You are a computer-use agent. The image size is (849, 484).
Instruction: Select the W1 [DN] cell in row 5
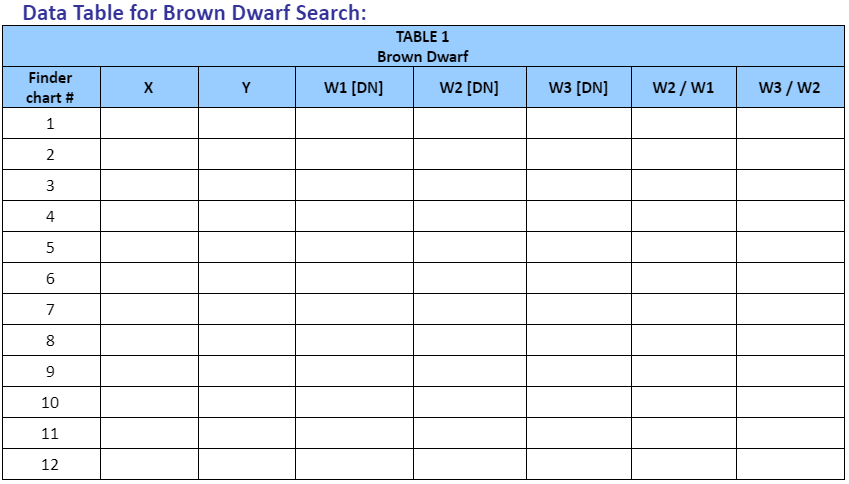click(x=353, y=248)
